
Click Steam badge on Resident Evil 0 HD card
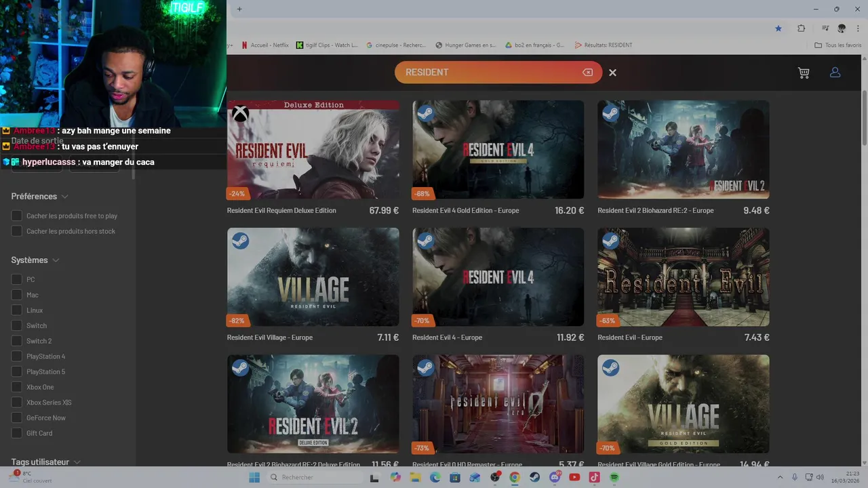(x=425, y=368)
